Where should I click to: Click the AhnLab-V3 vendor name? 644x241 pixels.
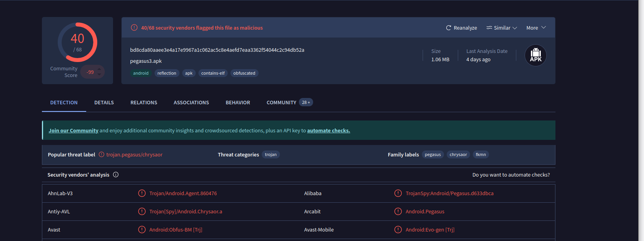[60, 193]
